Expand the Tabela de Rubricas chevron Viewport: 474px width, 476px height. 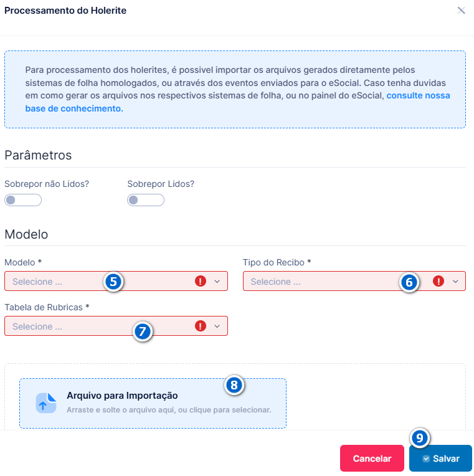tap(217, 326)
